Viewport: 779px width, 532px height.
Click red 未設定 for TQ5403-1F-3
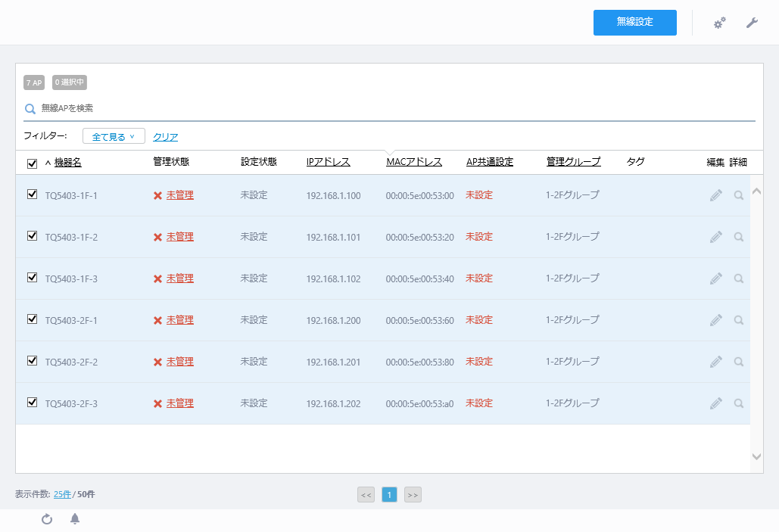(479, 278)
